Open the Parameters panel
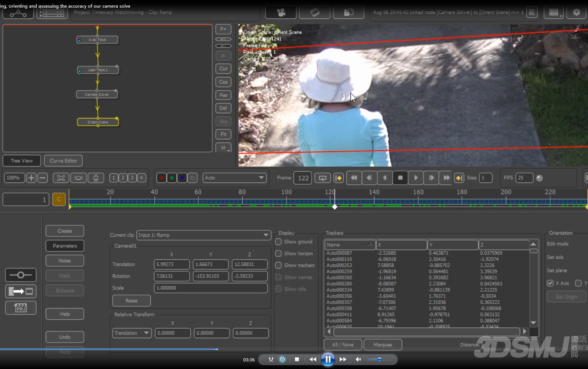Viewport: 588px width, 369px height. tap(65, 246)
